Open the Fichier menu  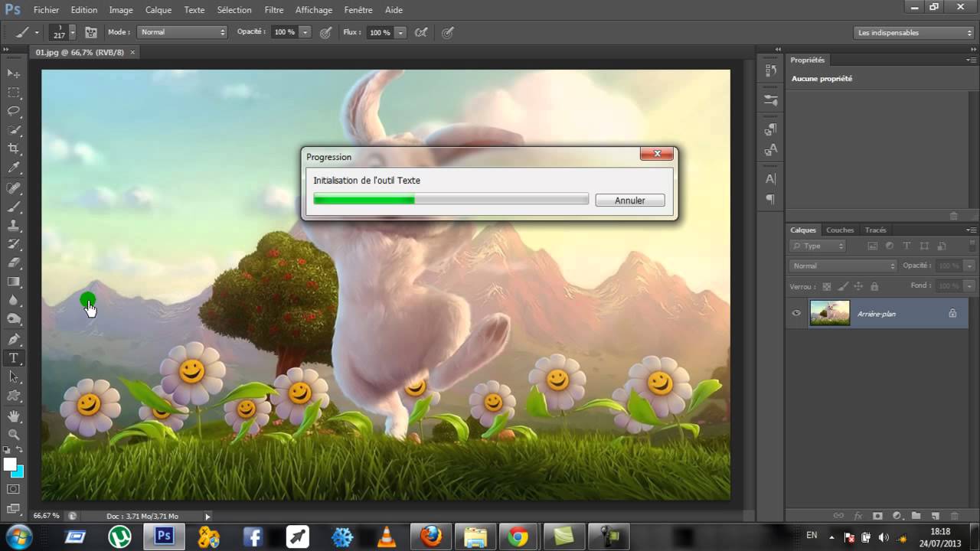[46, 10]
